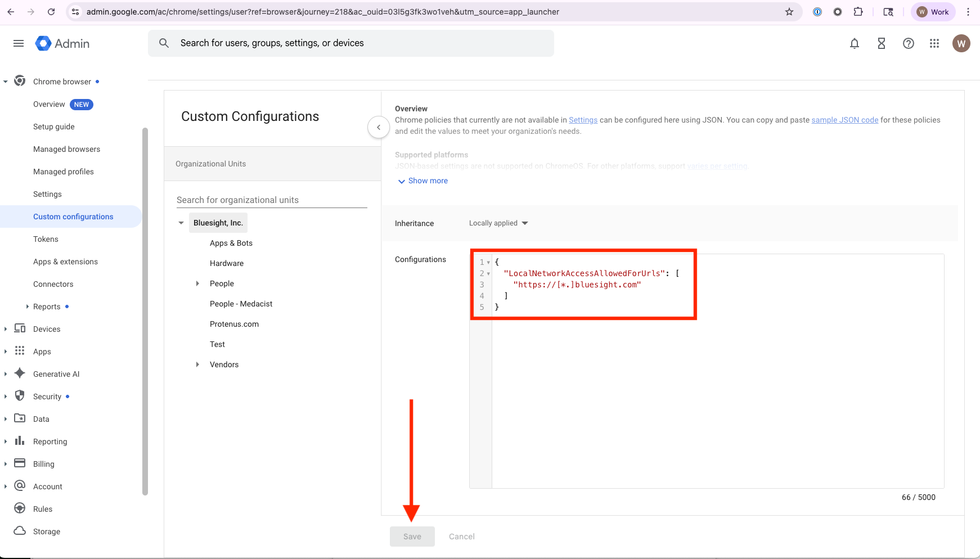
Task: Open the Chrome extensions puzzle icon
Action: click(858, 12)
